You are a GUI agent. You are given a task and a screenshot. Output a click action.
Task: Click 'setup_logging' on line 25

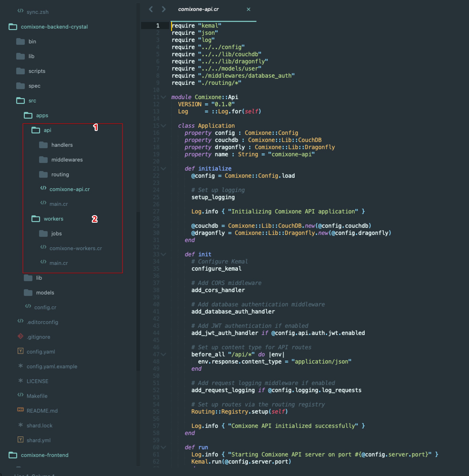(213, 197)
